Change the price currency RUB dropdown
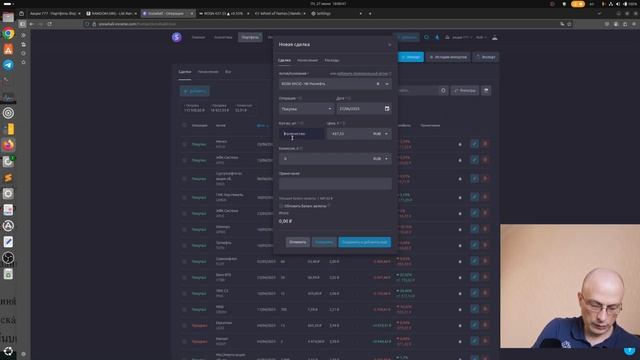 click(x=380, y=133)
